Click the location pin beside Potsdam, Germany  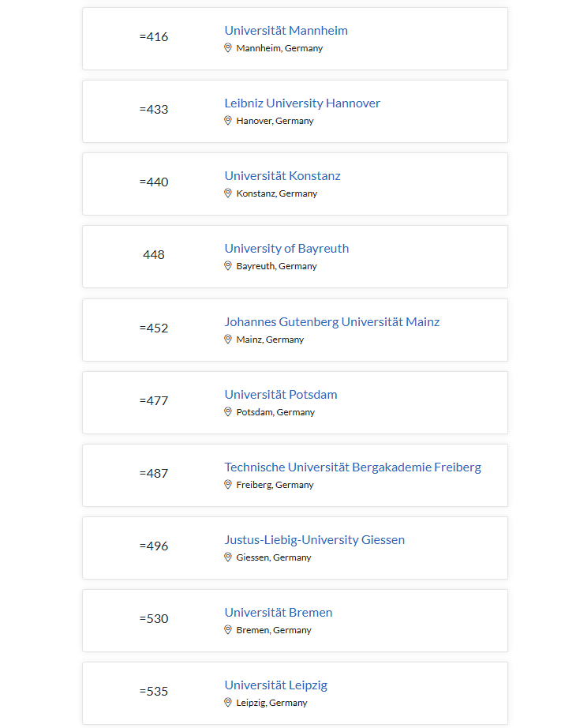(x=228, y=412)
